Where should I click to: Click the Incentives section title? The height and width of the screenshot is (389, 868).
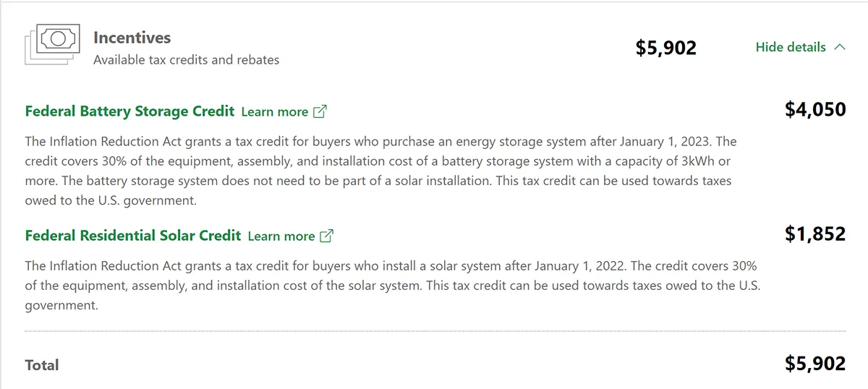pyautogui.click(x=132, y=38)
